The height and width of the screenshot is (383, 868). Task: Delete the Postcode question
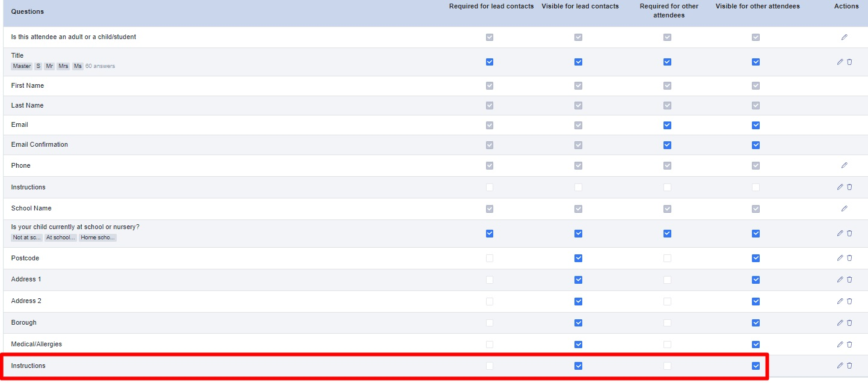pyautogui.click(x=849, y=258)
